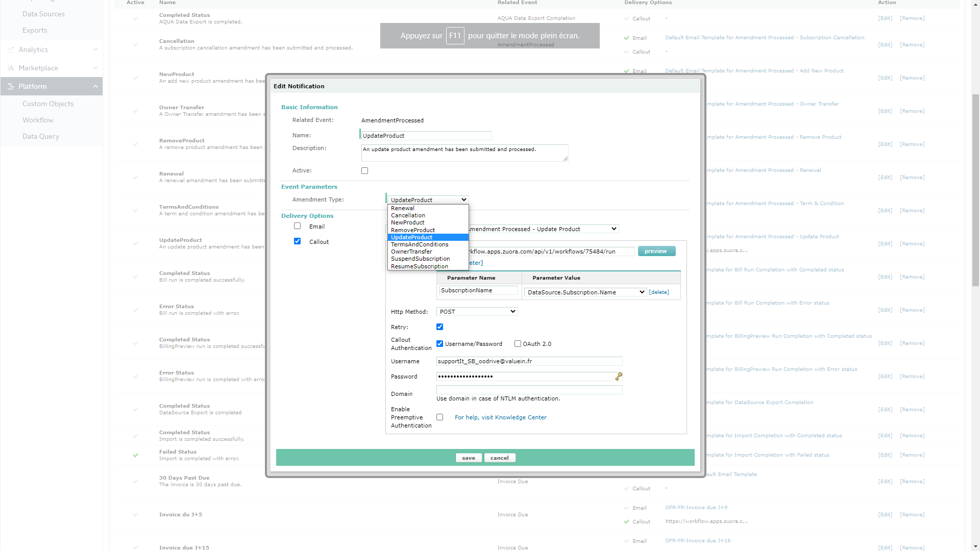This screenshot has height=551, width=980.
Task: Open the Knowledge Center help link
Action: click(x=500, y=417)
